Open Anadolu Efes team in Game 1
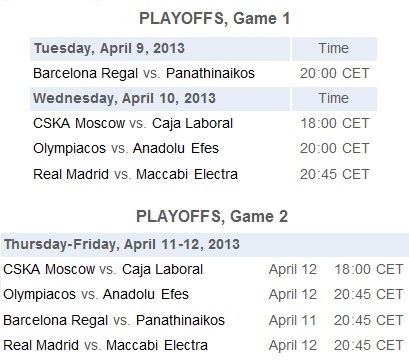409x360 pixels. pos(176,148)
